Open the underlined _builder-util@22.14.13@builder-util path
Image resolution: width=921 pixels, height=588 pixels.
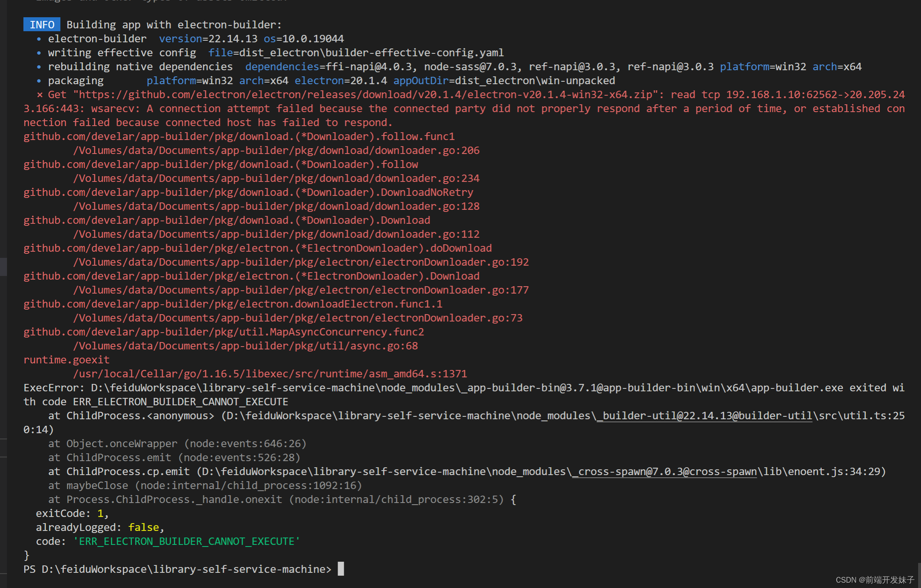(705, 416)
